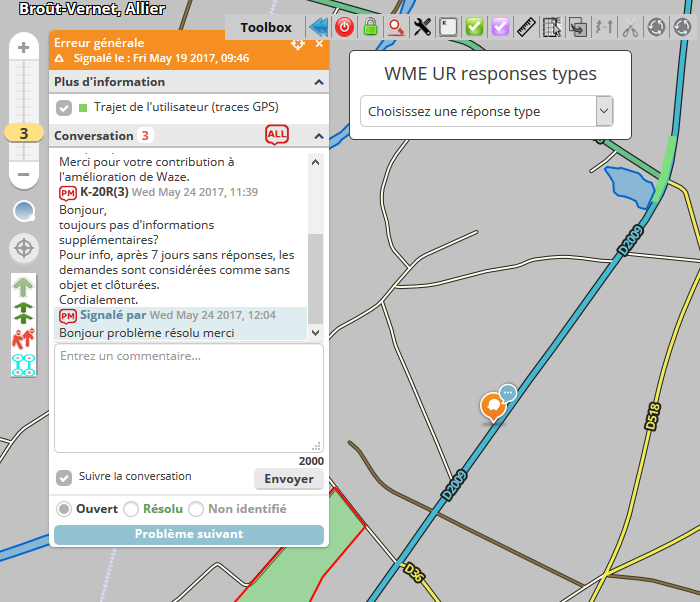Image resolution: width=700 pixels, height=602 pixels.
Task: Zoom out with the minus button
Action: 24,174
